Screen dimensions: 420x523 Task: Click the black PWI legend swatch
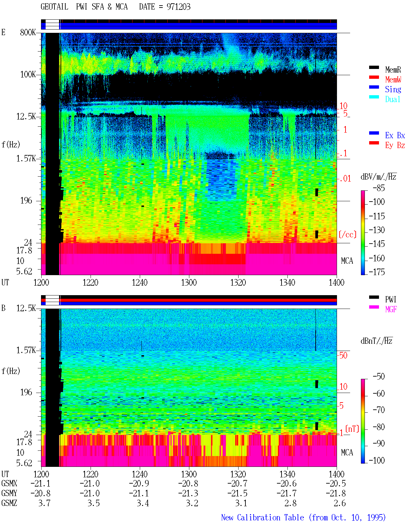click(x=374, y=297)
